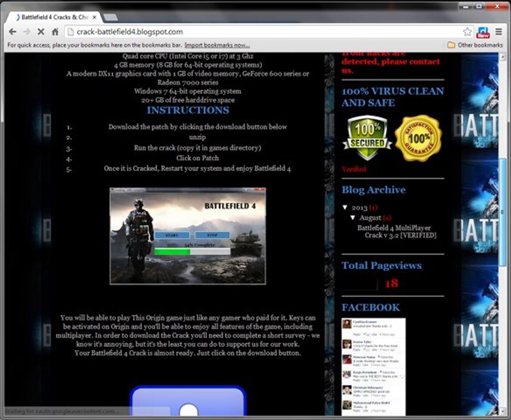Collapse the August archive month
The width and height of the screenshot is (511, 420).
pos(353,217)
